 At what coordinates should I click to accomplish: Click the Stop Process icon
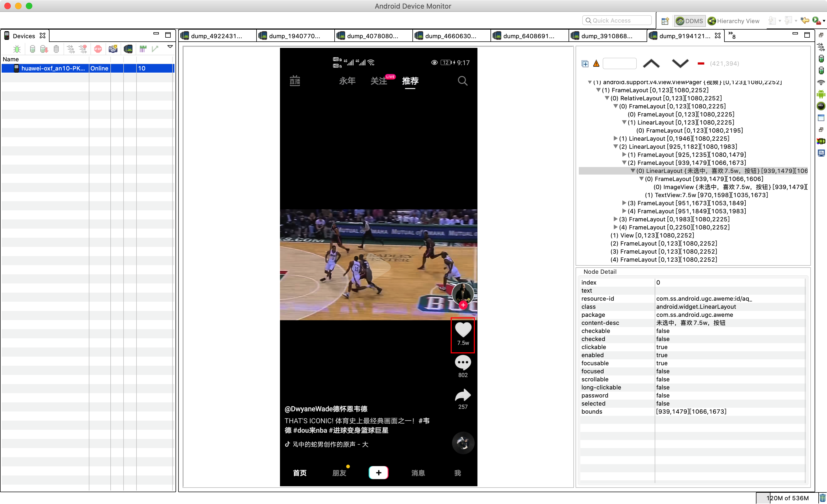coord(98,49)
